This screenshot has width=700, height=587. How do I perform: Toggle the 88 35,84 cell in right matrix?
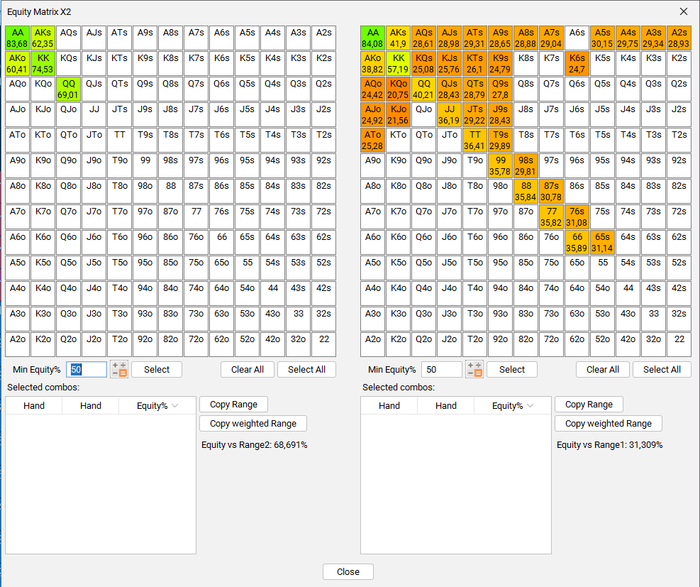point(526,191)
